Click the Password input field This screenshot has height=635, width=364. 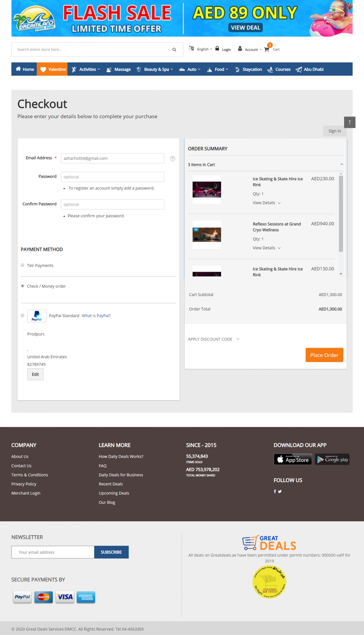(x=113, y=177)
